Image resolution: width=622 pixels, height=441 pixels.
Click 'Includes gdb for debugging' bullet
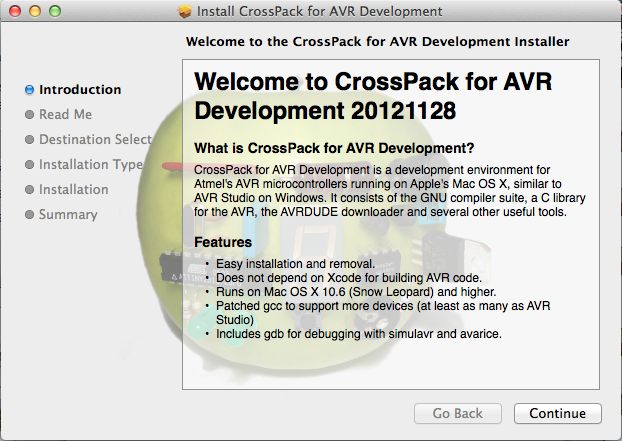coord(359,334)
